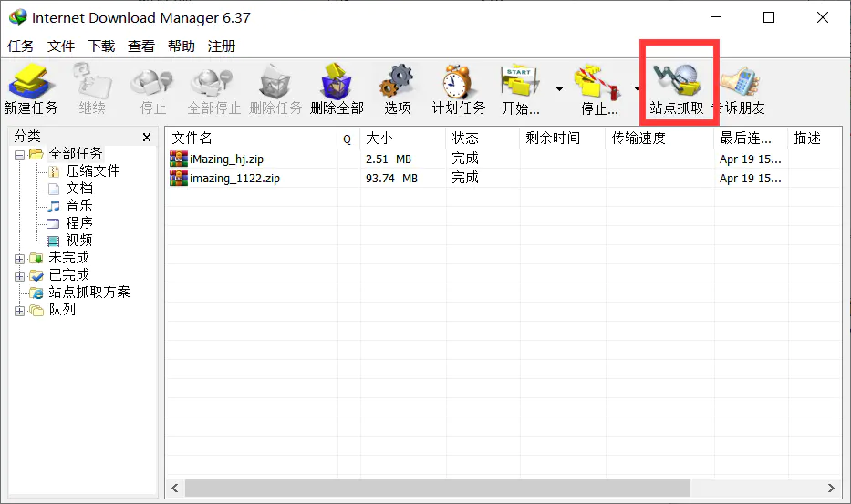Viewport: 851px width, 504px height.
Task: Click the zip icon of iMazing_hj.zip
Action: click(x=179, y=159)
